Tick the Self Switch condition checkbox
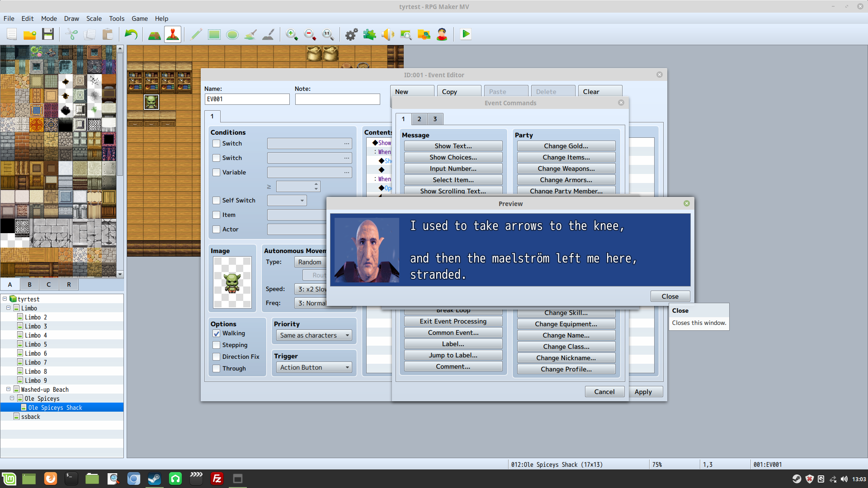868x488 pixels. (217, 201)
